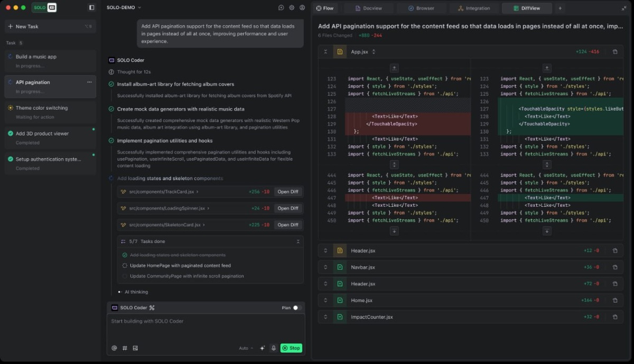This screenshot has width=634, height=364.
Task: Check Update CommunityPage infinite scroll item
Action: click(x=125, y=276)
